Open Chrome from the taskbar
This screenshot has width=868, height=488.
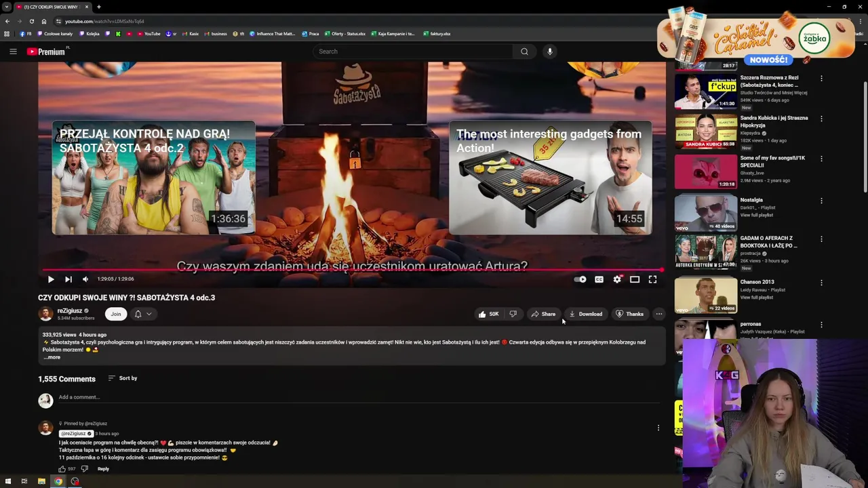click(58, 481)
